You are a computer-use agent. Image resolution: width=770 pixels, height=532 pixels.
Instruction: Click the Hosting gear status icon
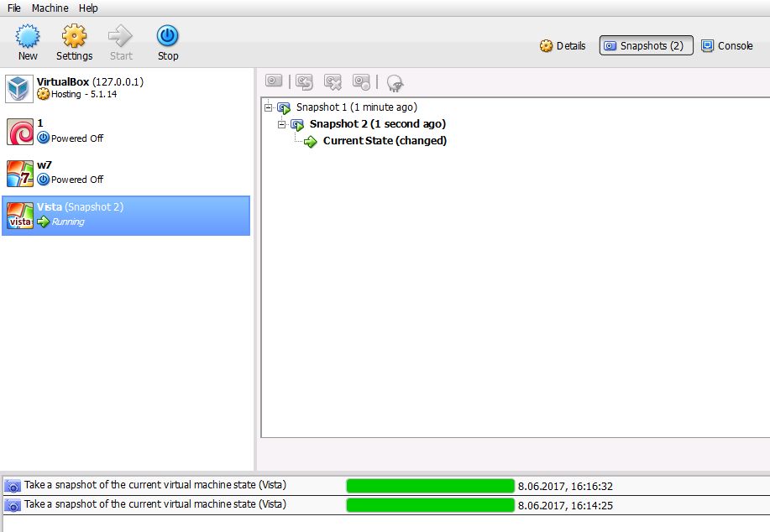click(x=43, y=94)
